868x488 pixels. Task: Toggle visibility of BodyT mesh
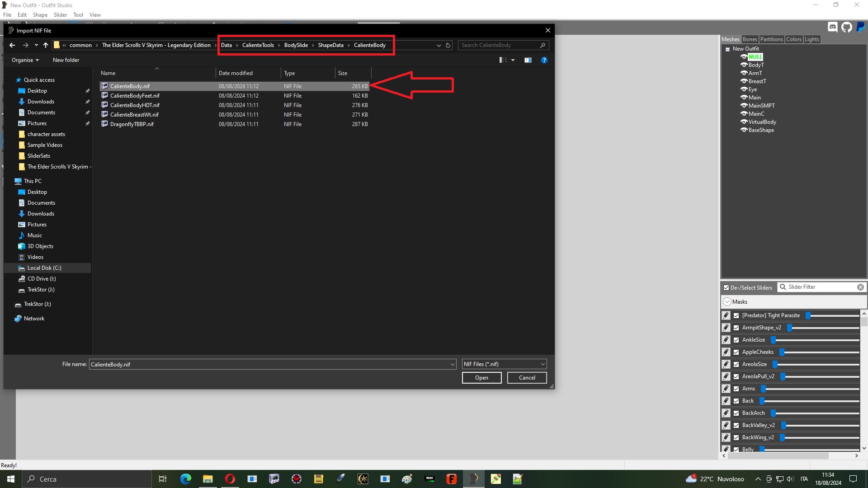[x=744, y=65]
